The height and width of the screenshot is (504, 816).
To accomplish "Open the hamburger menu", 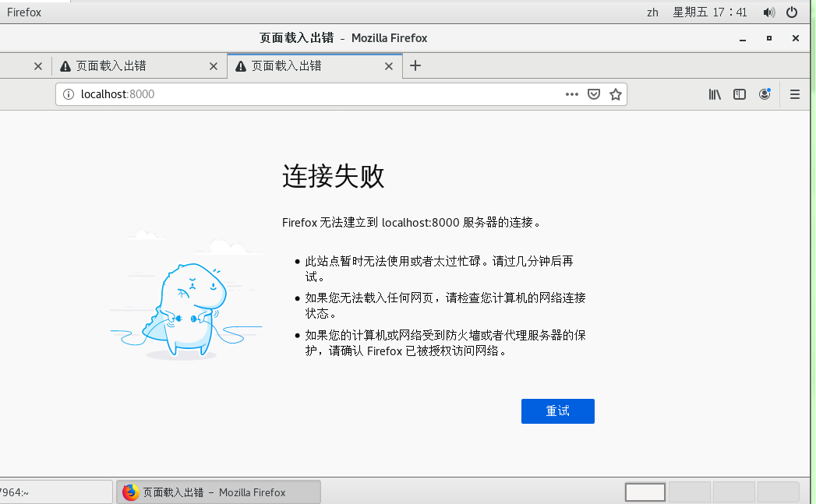I will [x=794, y=93].
